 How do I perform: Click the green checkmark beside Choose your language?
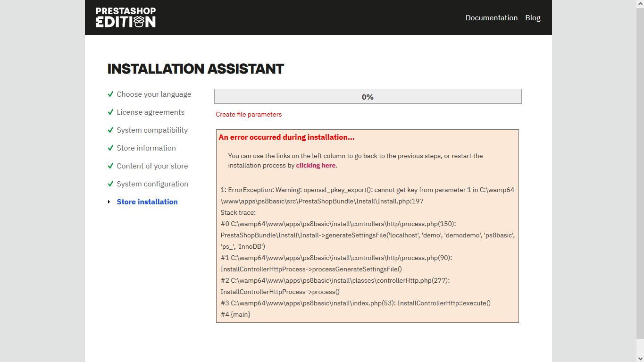point(110,94)
